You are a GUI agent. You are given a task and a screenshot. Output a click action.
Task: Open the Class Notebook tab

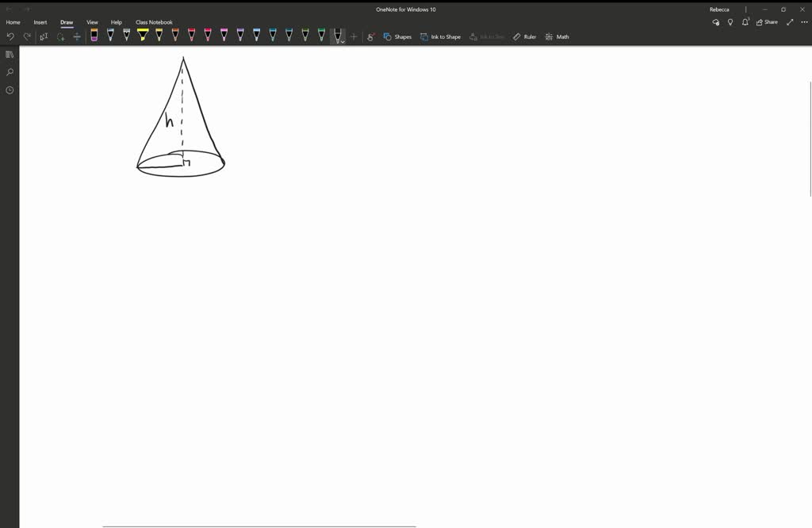154,22
